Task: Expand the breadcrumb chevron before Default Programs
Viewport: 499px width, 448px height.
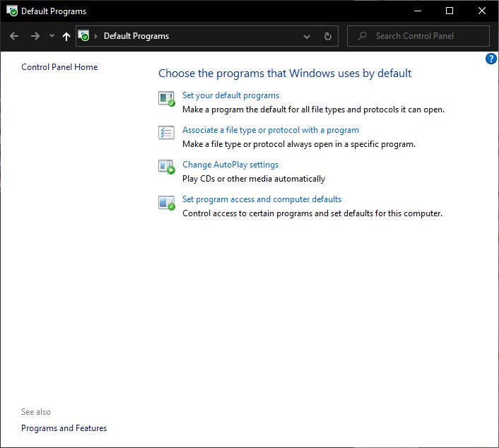Action: (95, 36)
